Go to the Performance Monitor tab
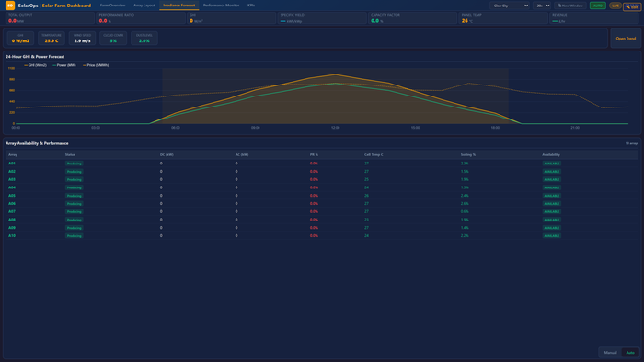Viewport: 644px width, 362px height. pos(221,6)
